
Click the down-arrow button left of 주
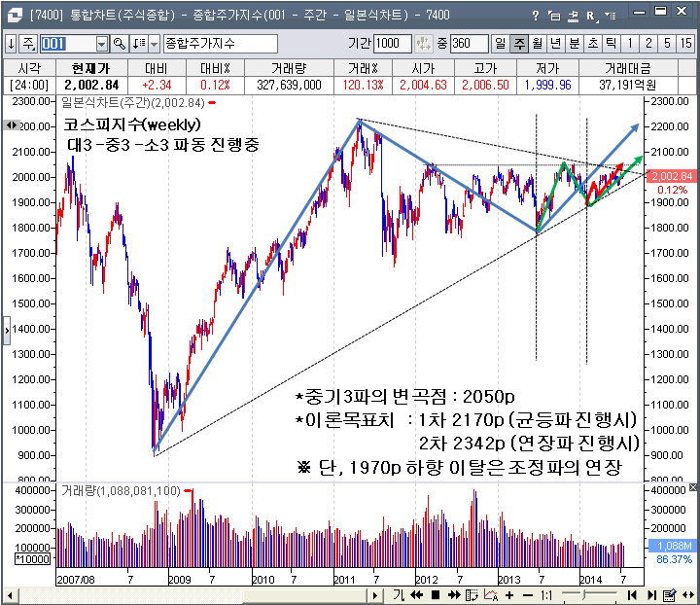pos(11,44)
